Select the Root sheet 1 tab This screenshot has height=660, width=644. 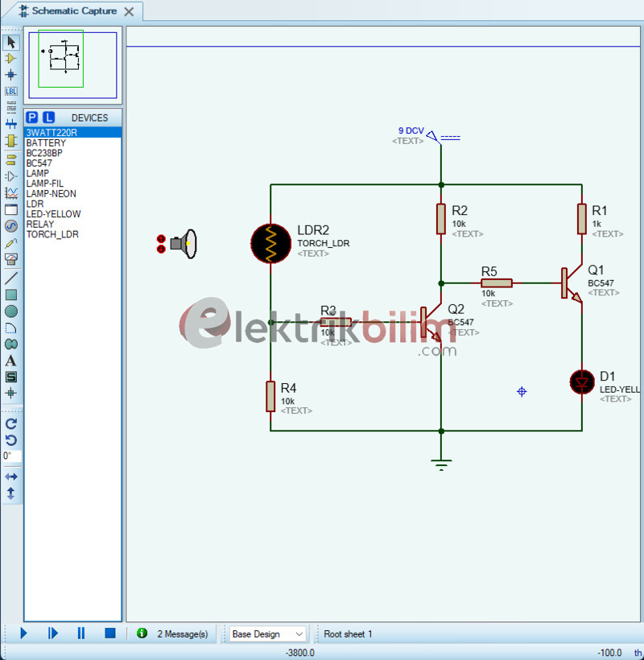pyautogui.click(x=348, y=633)
